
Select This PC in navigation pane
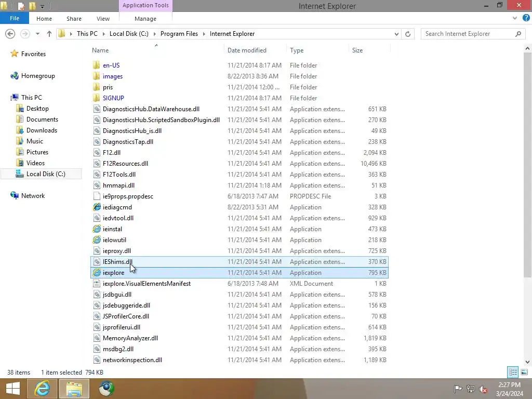click(32, 97)
